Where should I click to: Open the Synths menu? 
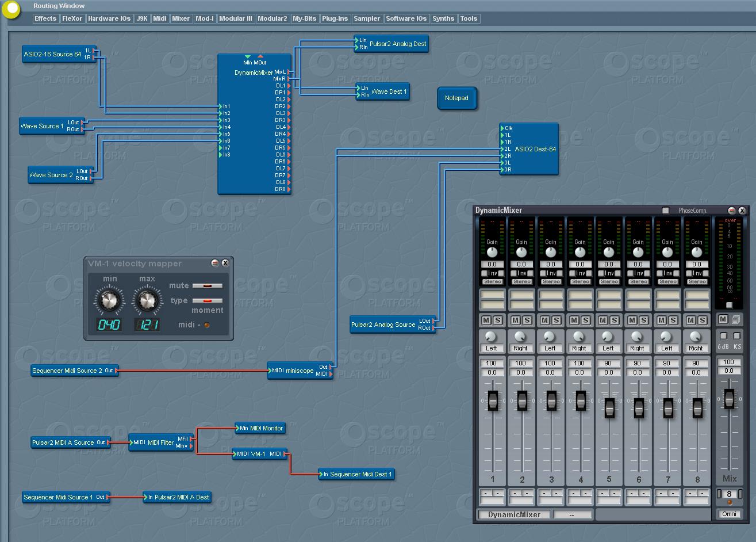click(443, 18)
